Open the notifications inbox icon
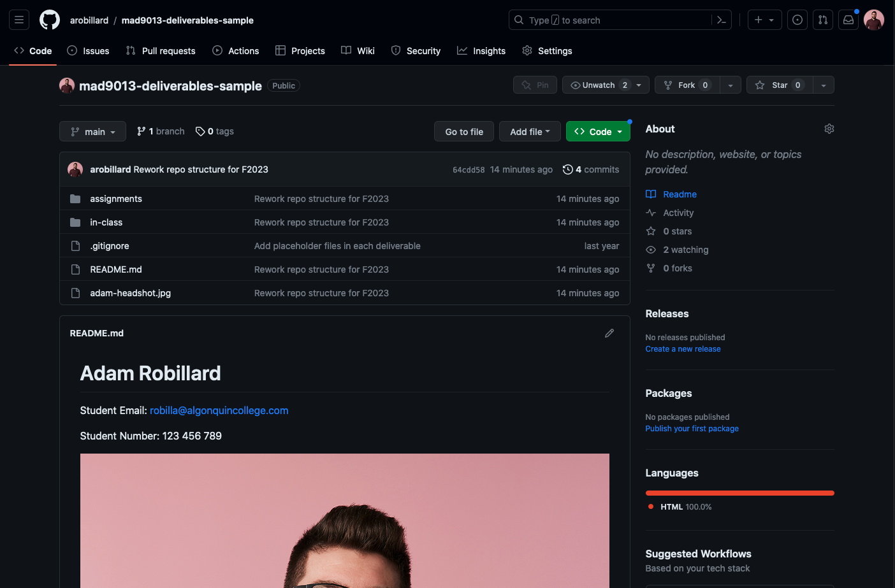The height and width of the screenshot is (588, 895). point(848,20)
